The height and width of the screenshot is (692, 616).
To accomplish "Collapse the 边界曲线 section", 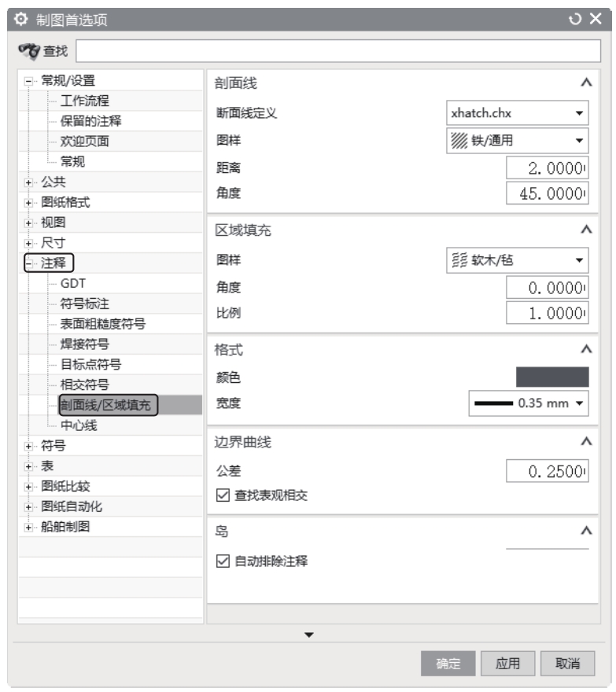I will coord(586,442).
